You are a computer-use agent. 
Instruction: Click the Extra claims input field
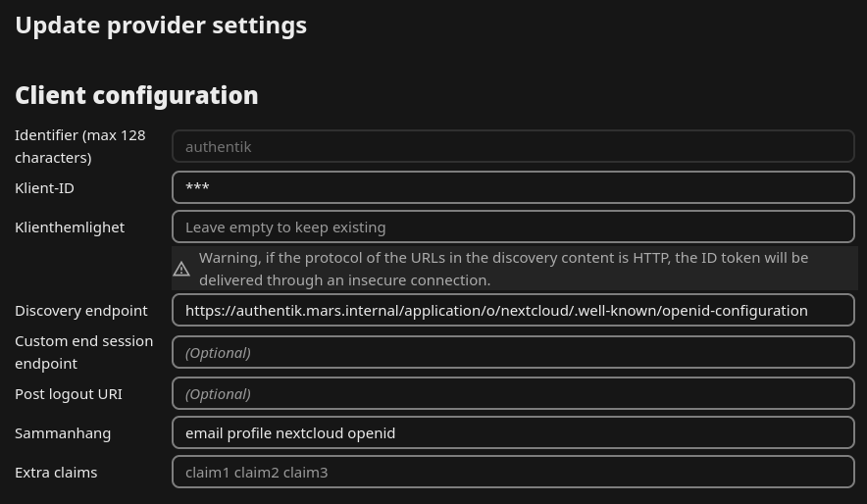coord(513,472)
